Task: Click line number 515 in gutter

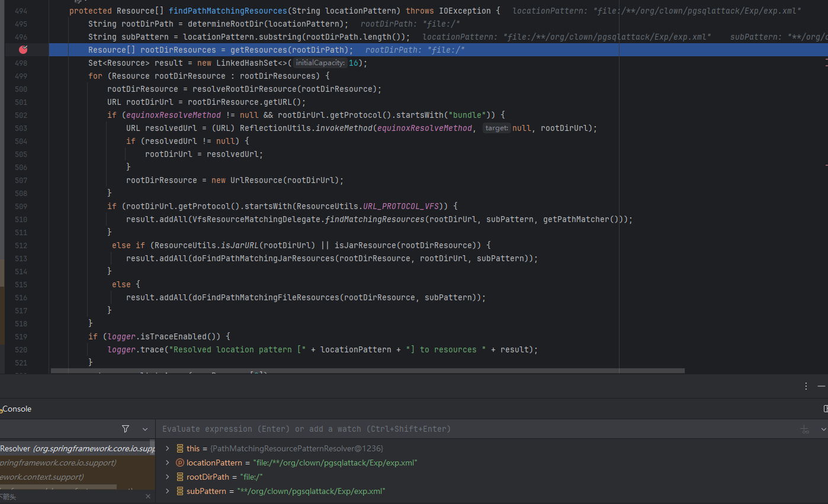Action: [21, 284]
